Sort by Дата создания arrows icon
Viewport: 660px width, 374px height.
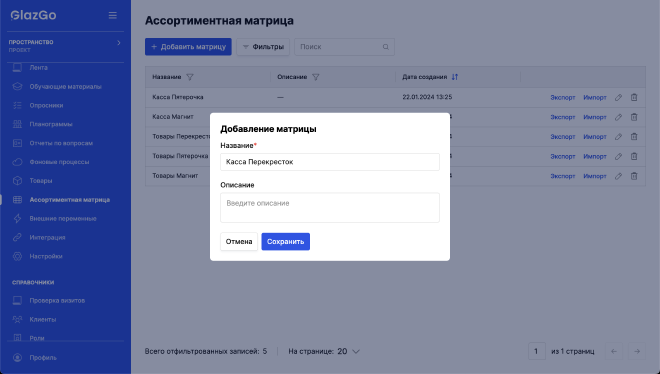(455, 77)
